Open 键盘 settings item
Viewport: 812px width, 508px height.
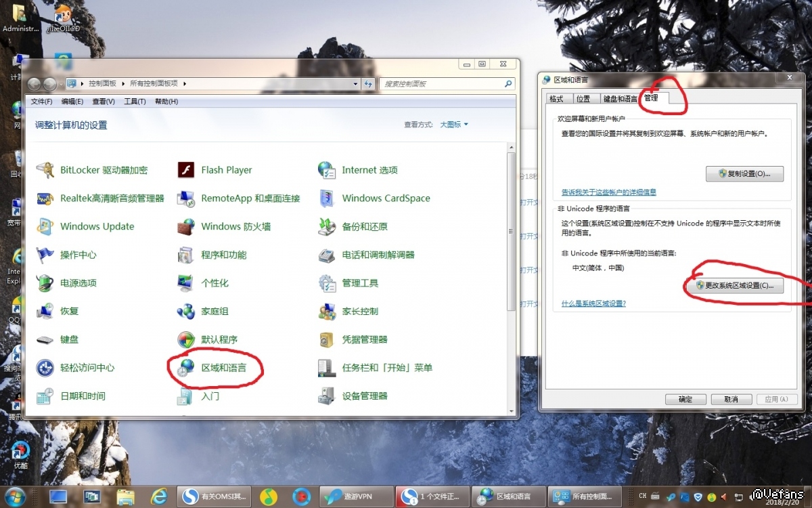tap(58, 339)
